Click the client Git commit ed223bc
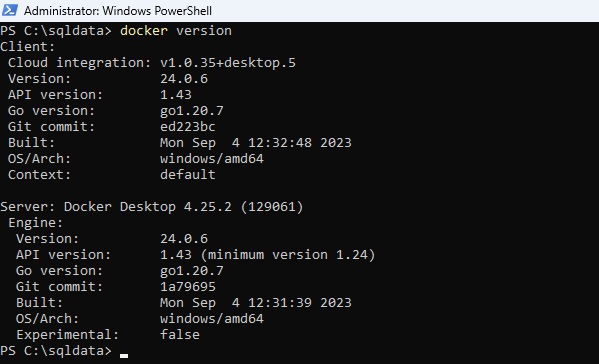599x364 pixels. point(188,127)
